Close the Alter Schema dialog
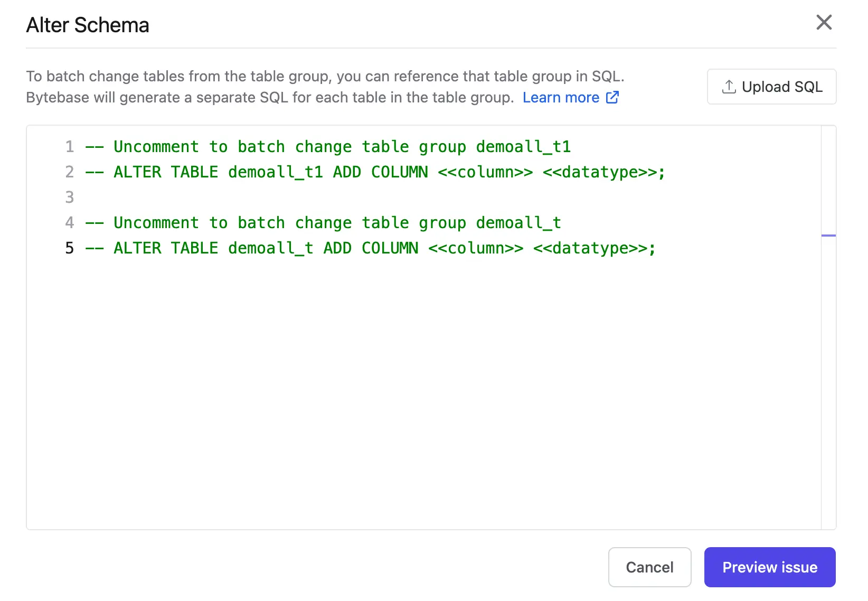Screen dimensions: 868x601 click(824, 23)
